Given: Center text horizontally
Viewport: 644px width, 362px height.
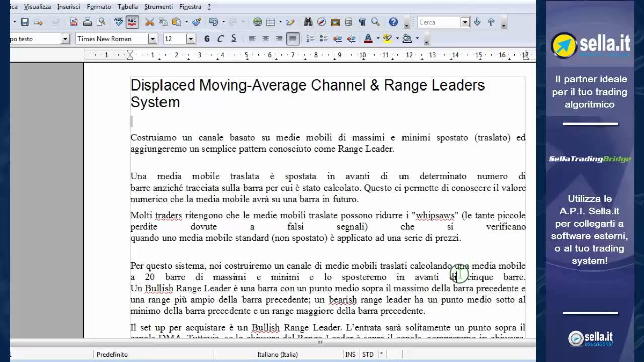Looking at the screenshot, I should click(266, 39).
